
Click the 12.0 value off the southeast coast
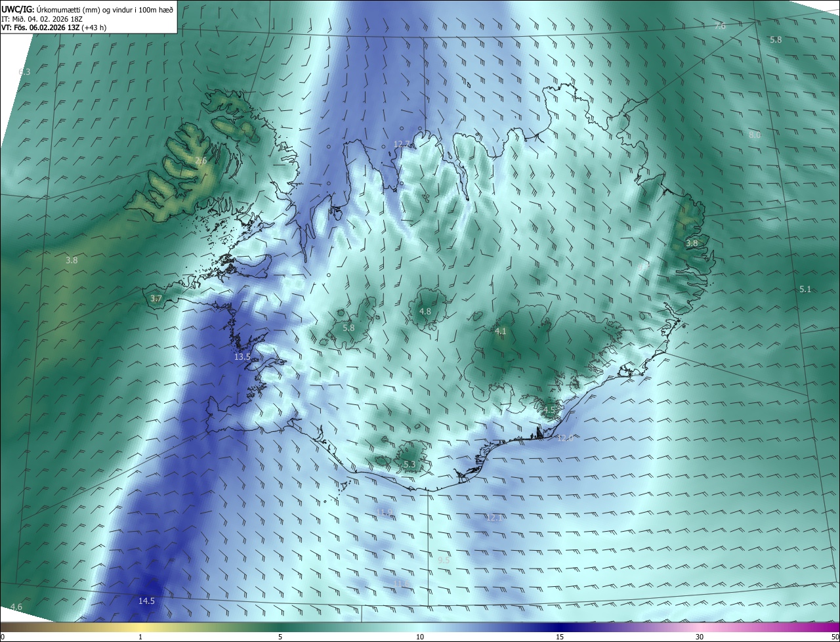coord(565,437)
